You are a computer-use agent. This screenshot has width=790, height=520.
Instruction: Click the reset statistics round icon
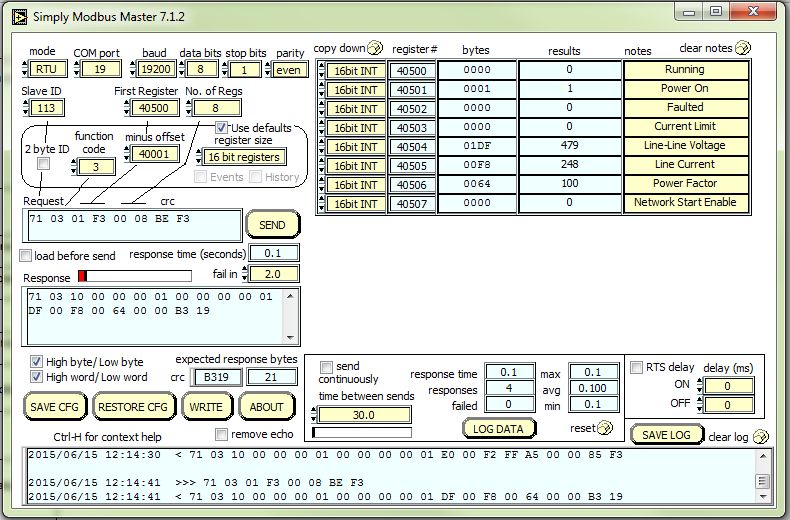605,428
